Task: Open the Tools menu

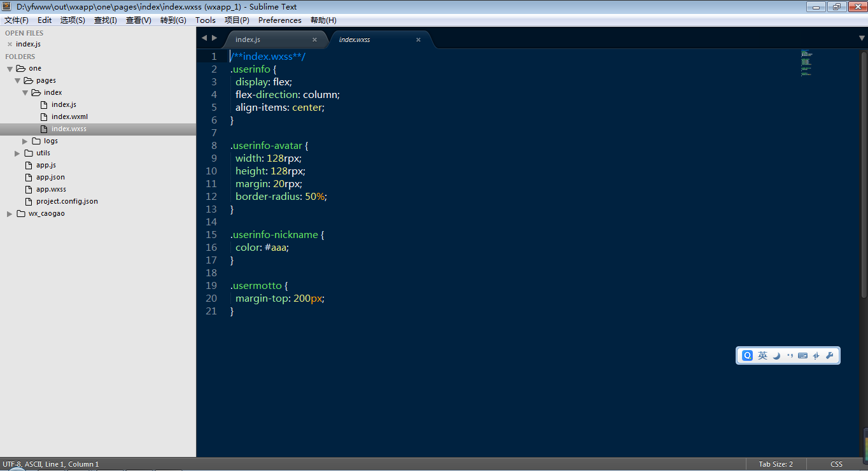Action: (x=206, y=20)
